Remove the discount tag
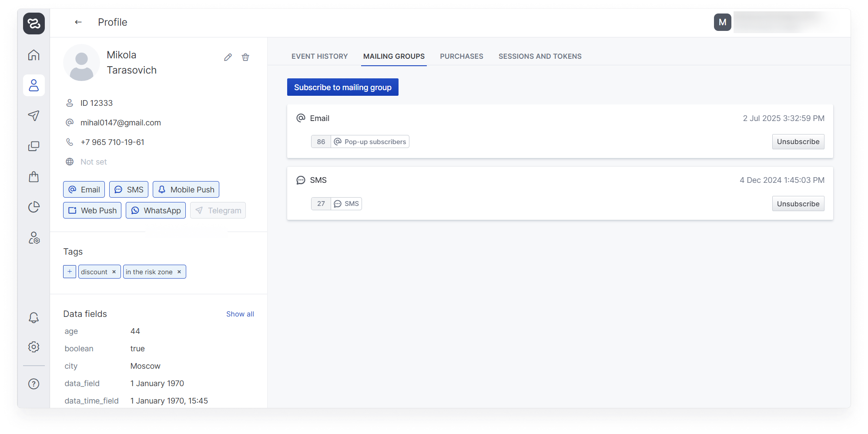Viewport: 868px width, 434px height. tap(114, 272)
